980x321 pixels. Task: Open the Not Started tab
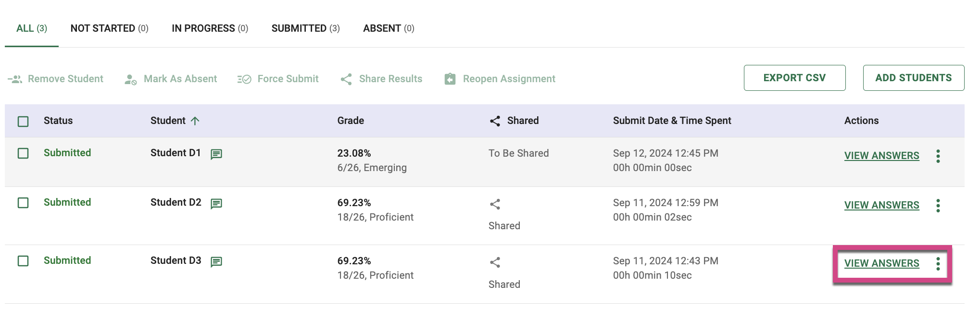click(x=109, y=28)
